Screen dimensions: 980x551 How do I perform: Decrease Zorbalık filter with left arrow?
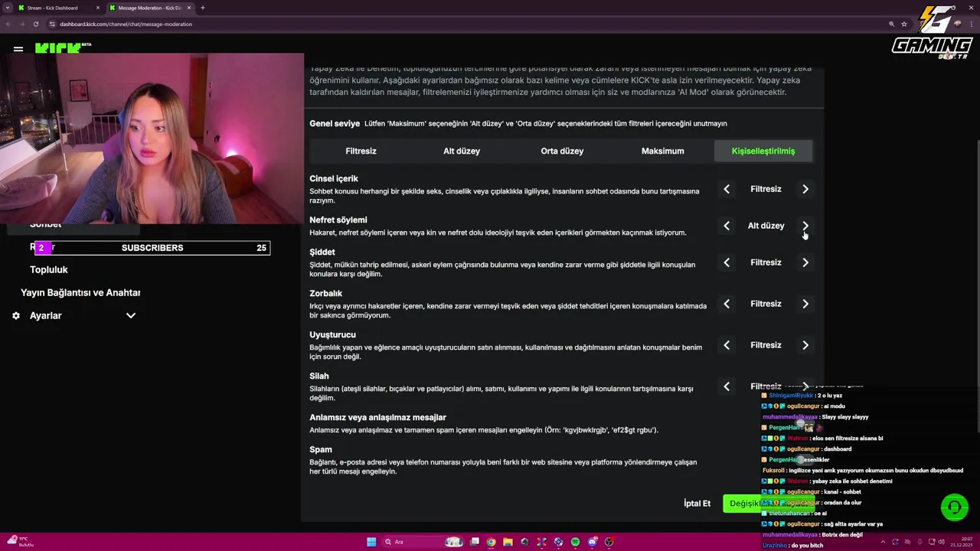click(x=727, y=304)
